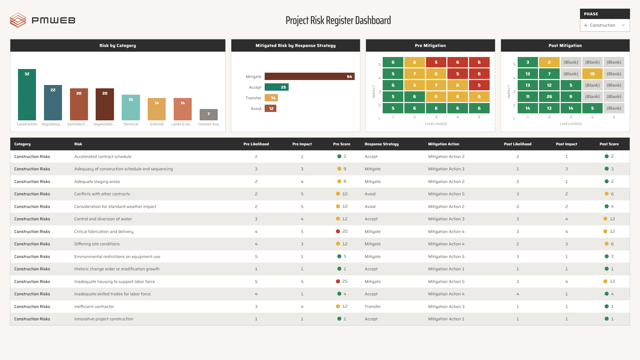
Task: Click 'Transfer' response strategy cell
Action: tap(373, 306)
